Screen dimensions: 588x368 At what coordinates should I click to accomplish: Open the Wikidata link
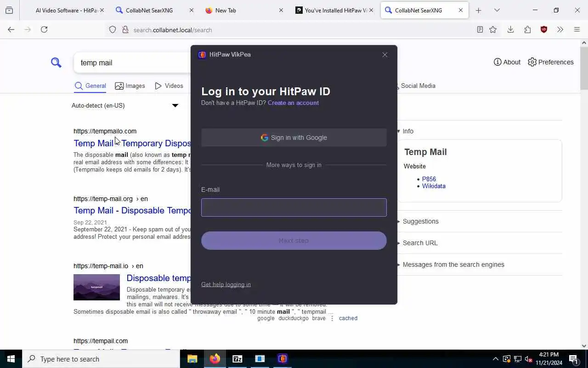click(434, 186)
